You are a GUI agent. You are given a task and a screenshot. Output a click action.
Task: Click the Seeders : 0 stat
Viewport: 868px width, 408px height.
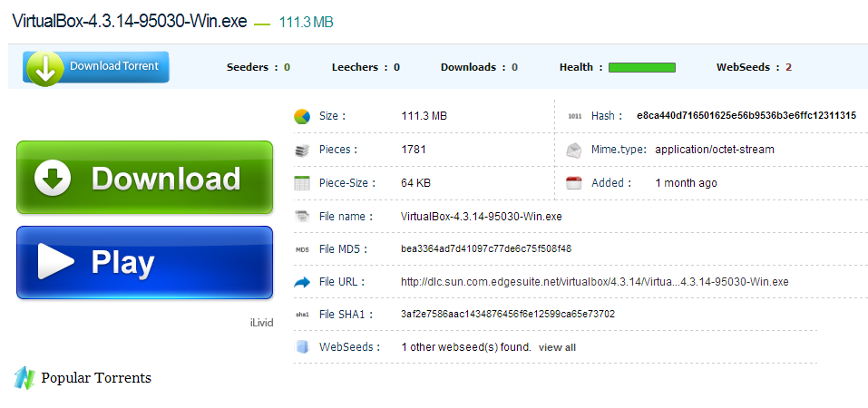tap(258, 67)
